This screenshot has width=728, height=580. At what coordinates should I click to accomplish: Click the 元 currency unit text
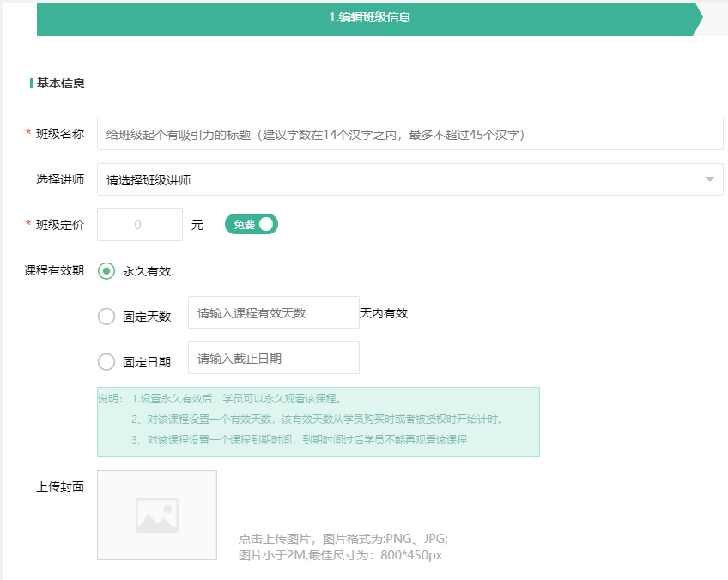[197, 225]
